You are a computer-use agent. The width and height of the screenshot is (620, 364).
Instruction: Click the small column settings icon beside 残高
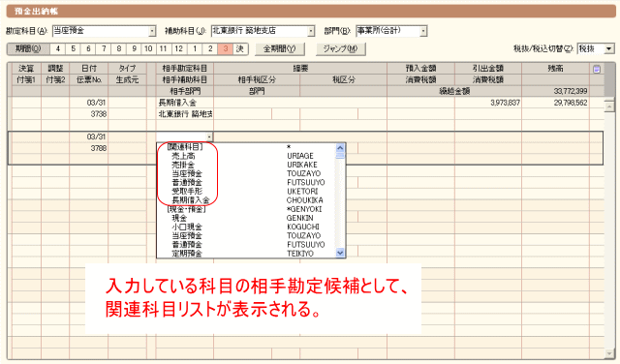(x=597, y=69)
